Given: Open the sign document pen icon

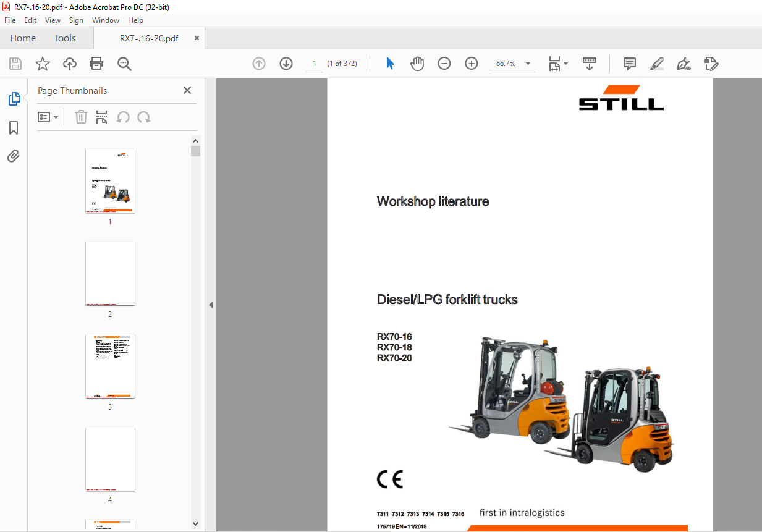Looking at the screenshot, I should click(x=684, y=64).
